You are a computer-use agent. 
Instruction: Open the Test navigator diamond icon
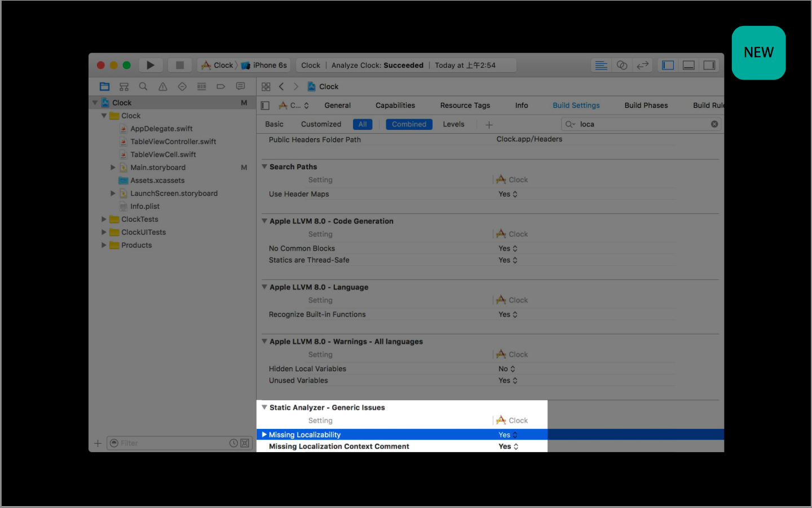coord(182,86)
